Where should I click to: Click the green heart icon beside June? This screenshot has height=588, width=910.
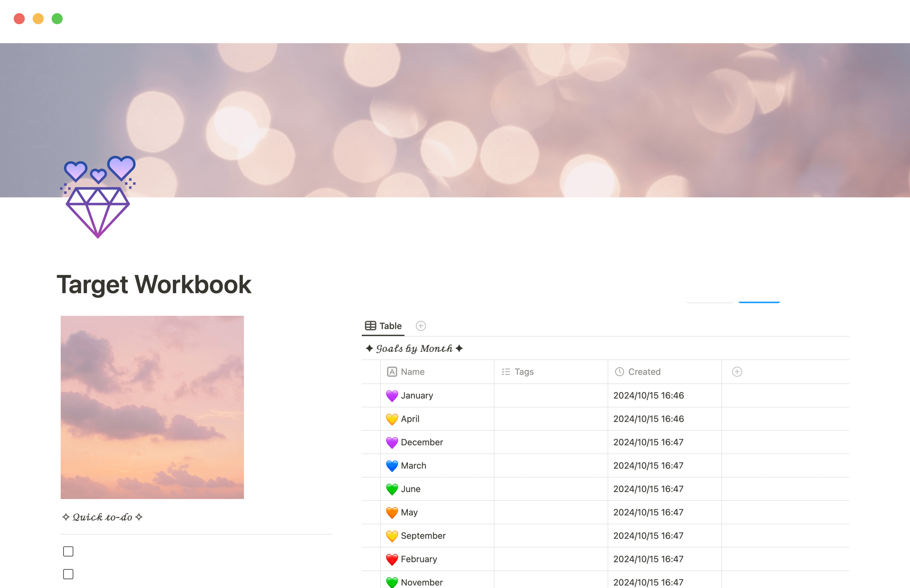tap(392, 489)
